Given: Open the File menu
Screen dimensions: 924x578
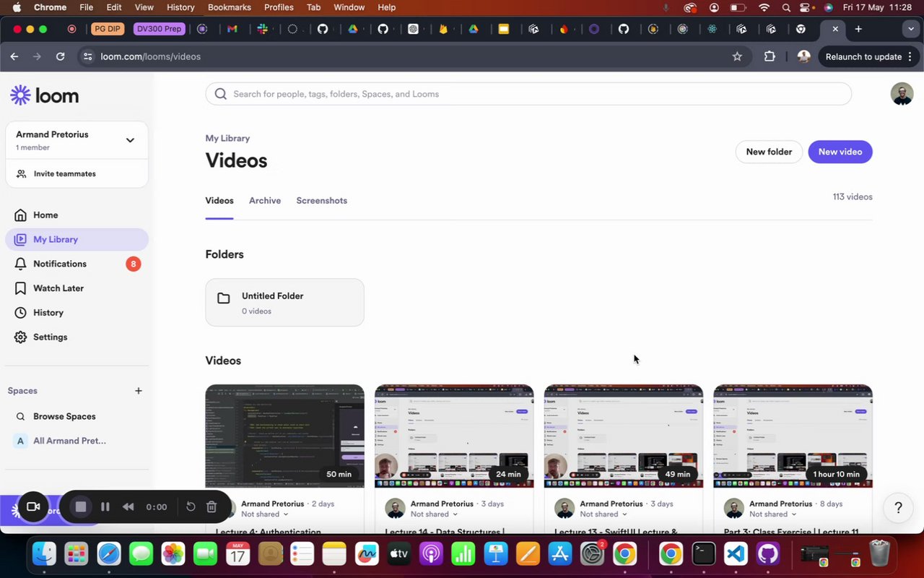Looking at the screenshot, I should coord(86,7).
